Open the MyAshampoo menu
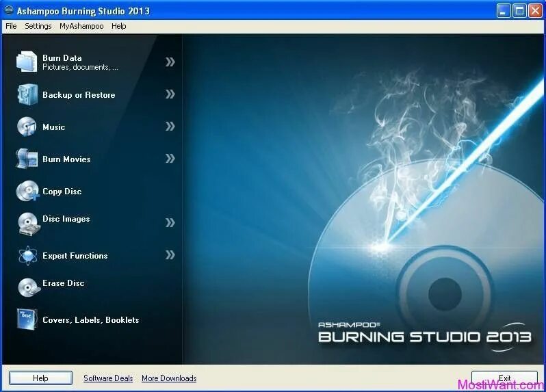This screenshot has width=546, height=392. click(x=81, y=26)
